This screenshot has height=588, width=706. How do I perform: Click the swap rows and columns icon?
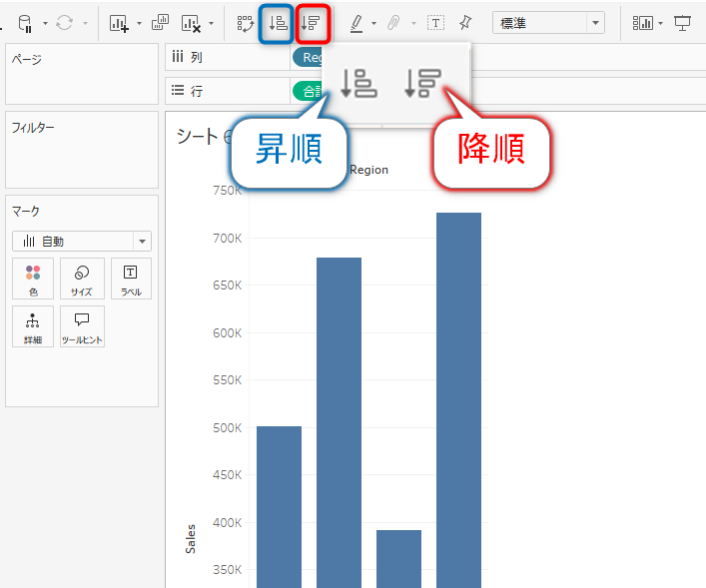click(245, 23)
